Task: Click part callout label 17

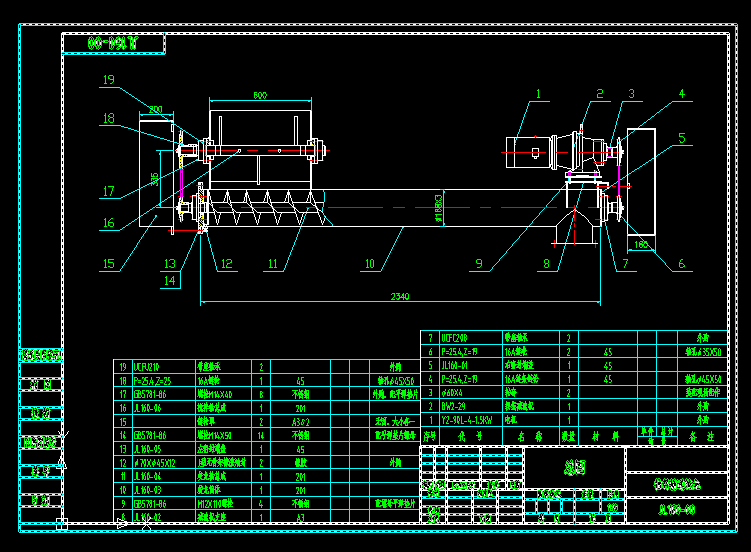Action: tap(109, 192)
